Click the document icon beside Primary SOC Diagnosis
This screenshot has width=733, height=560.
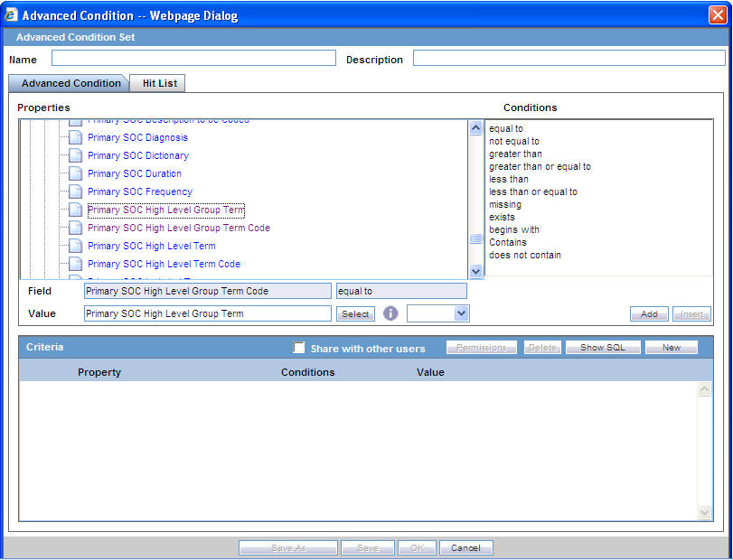pyautogui.click(x=74, y=137)
